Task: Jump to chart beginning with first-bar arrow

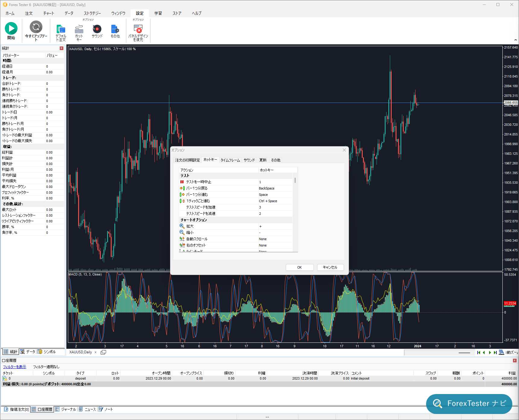Action: tap(479, 352)
